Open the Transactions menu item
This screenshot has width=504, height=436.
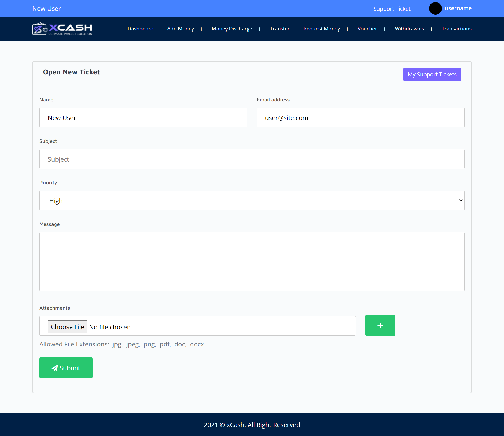(456, 29)
